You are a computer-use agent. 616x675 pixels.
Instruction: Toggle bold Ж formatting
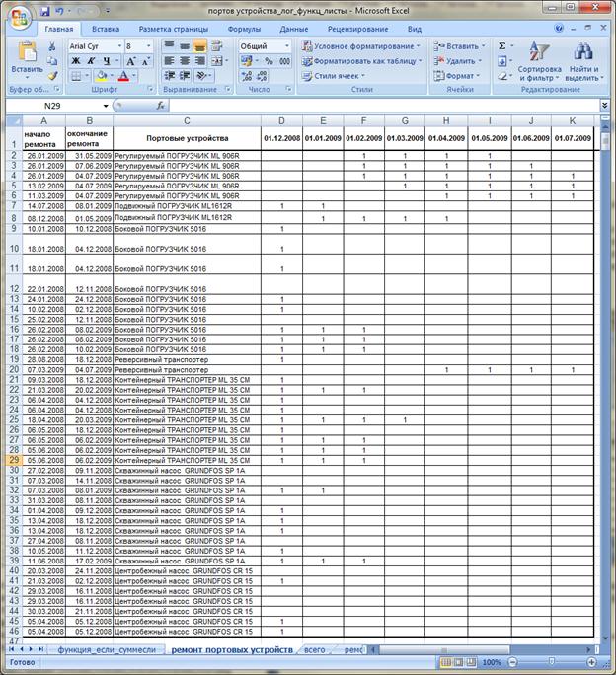[x=75, y=61]
